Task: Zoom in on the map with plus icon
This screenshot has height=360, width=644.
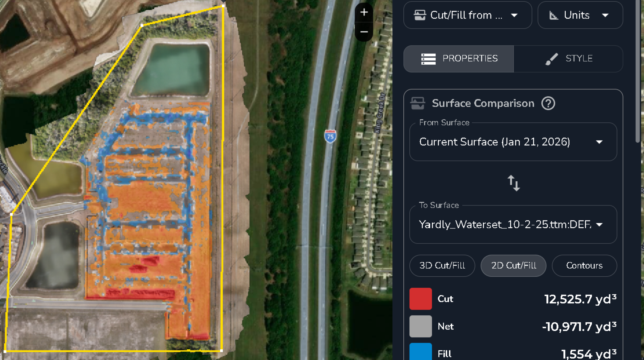Action: pyautogui.click(x=364, y=12)
